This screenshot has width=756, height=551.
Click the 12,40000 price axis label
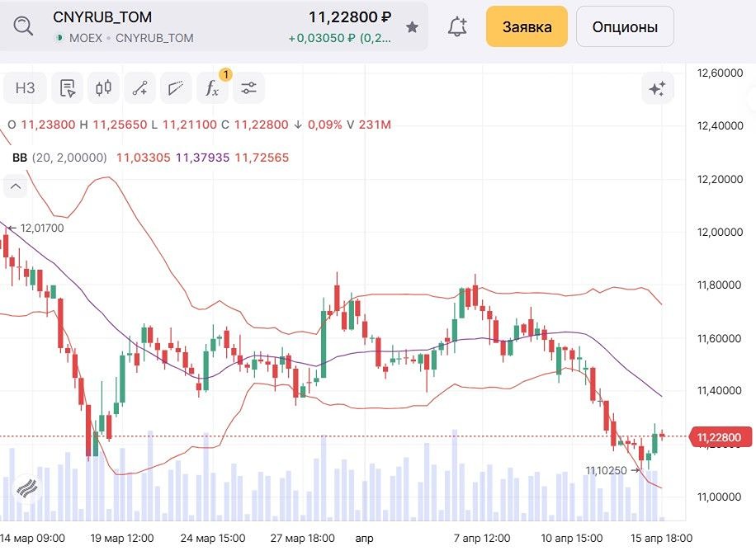(720, 126)
